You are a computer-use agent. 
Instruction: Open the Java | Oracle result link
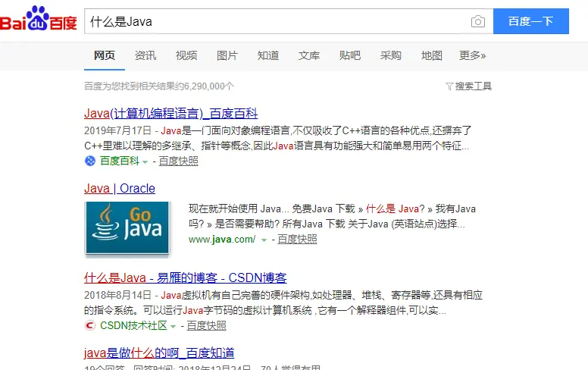[120, 188]
